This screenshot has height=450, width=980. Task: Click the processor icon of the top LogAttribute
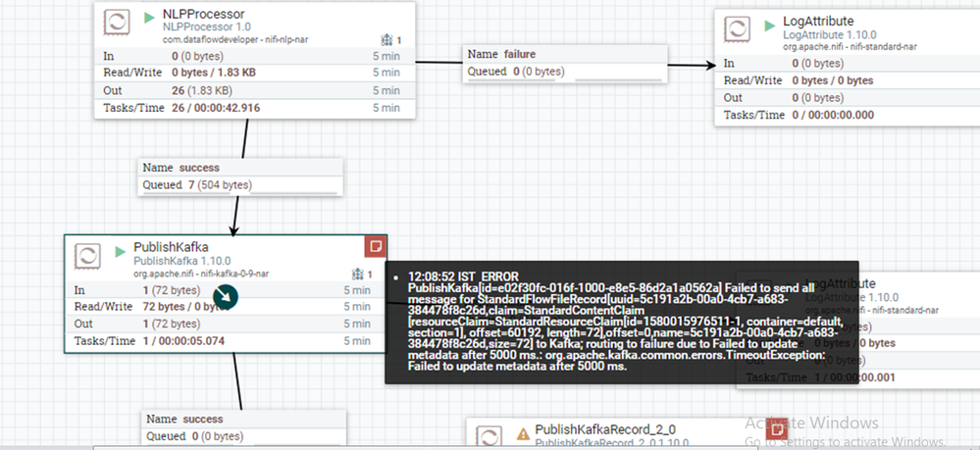coord(737,29)
